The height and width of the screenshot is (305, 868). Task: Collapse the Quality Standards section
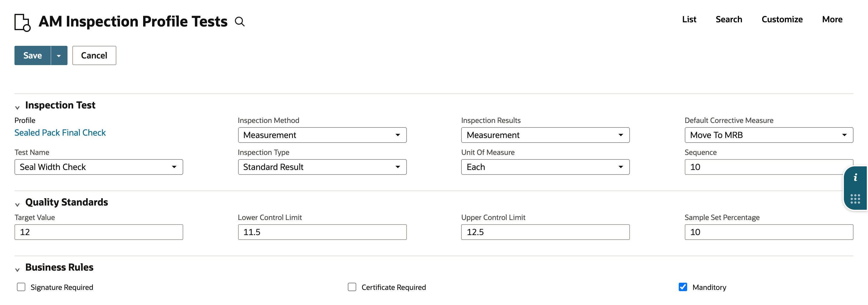17,205
